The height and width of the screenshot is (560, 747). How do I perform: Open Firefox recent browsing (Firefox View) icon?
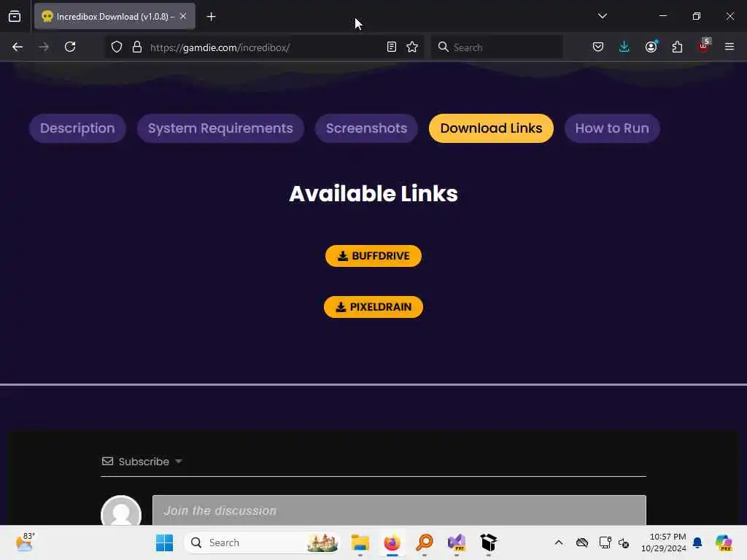click(15, 16)
